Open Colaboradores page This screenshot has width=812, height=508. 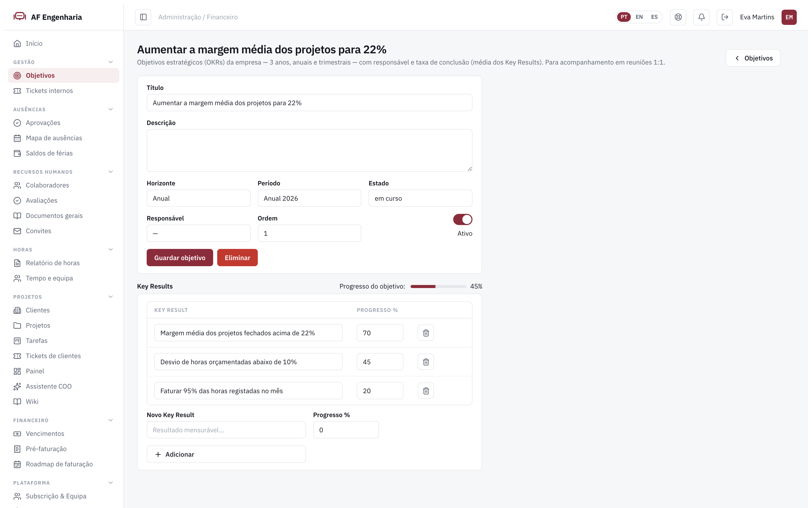pos(63,185)
